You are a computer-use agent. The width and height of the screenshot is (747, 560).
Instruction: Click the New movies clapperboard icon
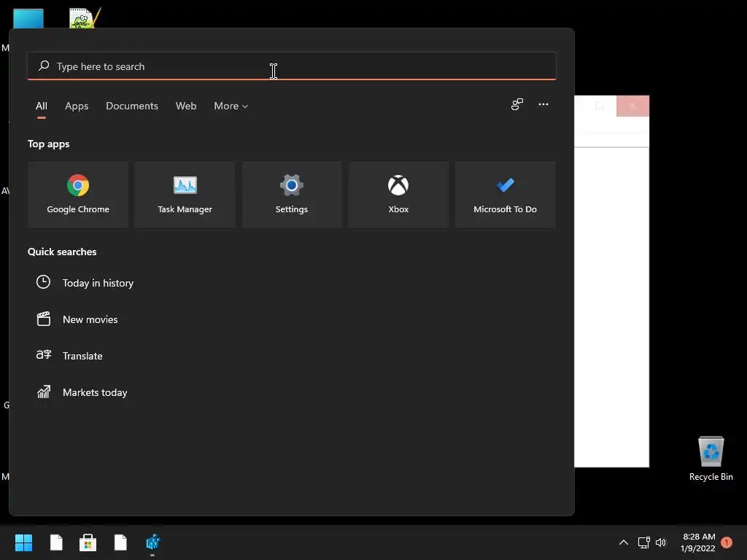click(x=43, y=319)
